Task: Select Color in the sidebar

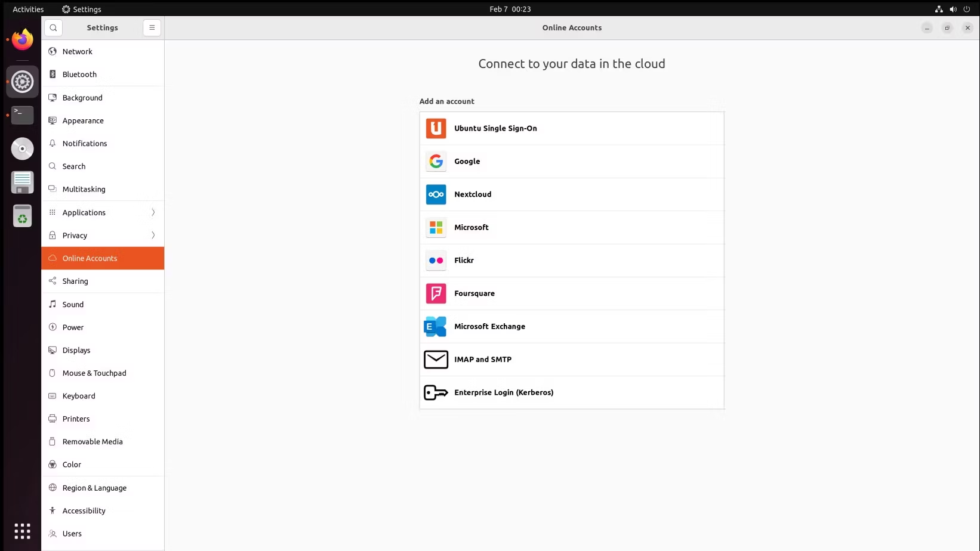Action: click(x=103, y=465)
